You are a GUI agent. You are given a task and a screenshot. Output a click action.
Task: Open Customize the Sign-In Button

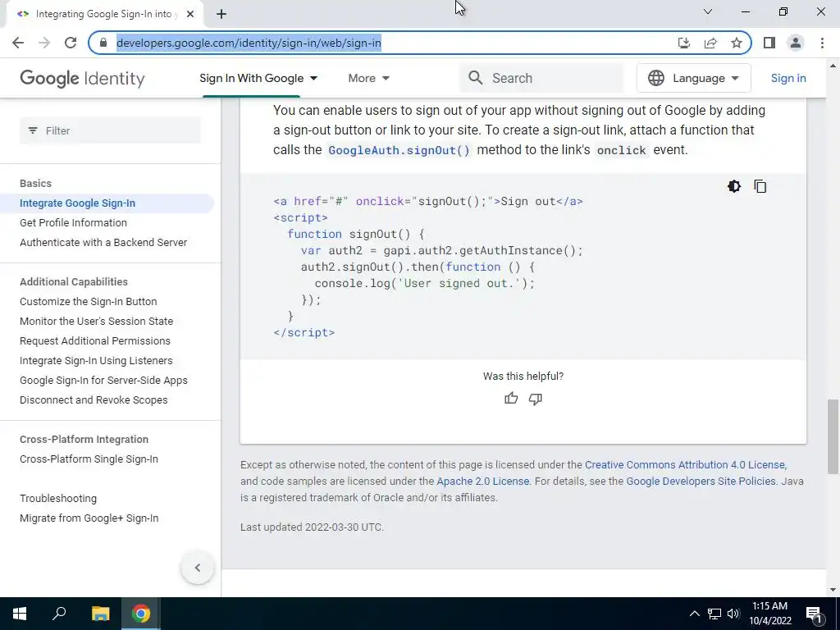pos(89,302)
